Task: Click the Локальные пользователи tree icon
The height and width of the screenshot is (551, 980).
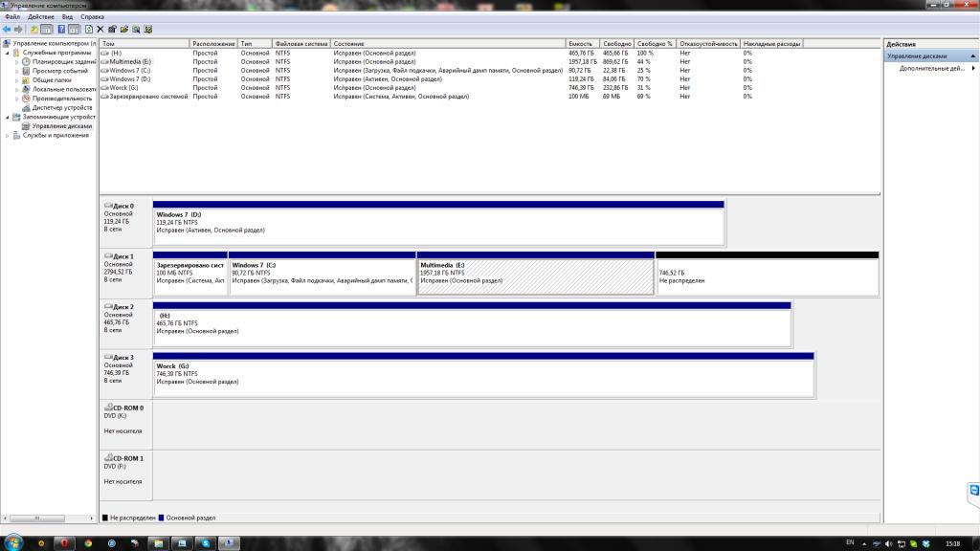Action: [x=26, y=89]
